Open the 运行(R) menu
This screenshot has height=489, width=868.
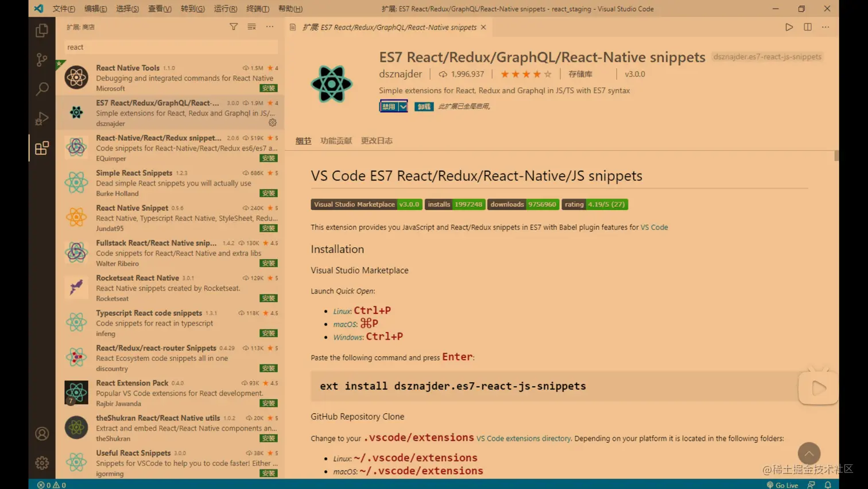click(225, 9)
